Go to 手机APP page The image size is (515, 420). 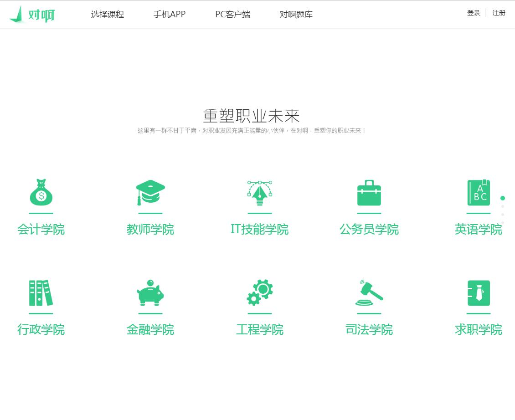coord(170,15)
